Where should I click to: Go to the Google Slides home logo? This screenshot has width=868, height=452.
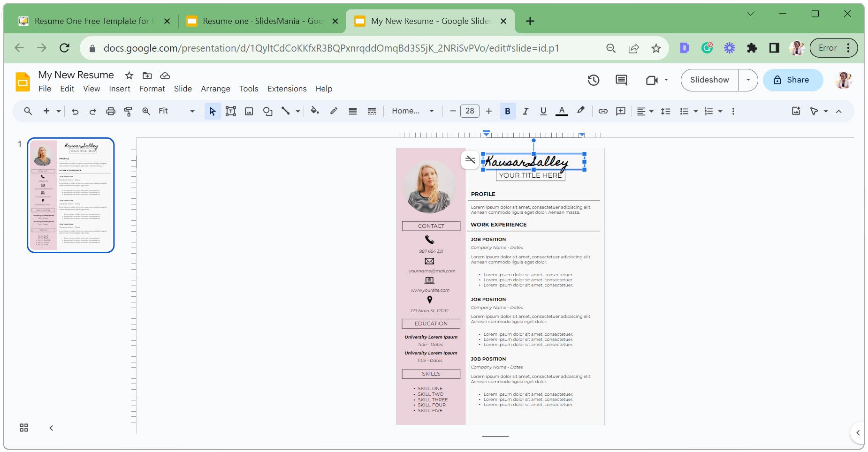(x=23, y=82)
